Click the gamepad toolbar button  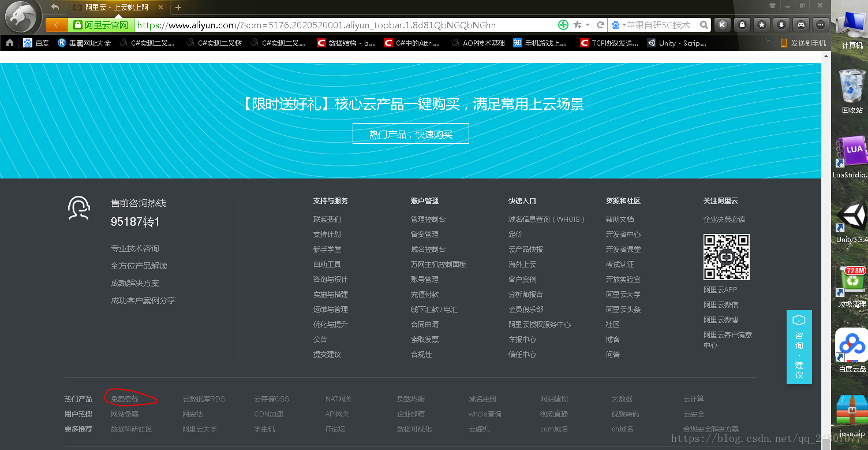[800, 25]
